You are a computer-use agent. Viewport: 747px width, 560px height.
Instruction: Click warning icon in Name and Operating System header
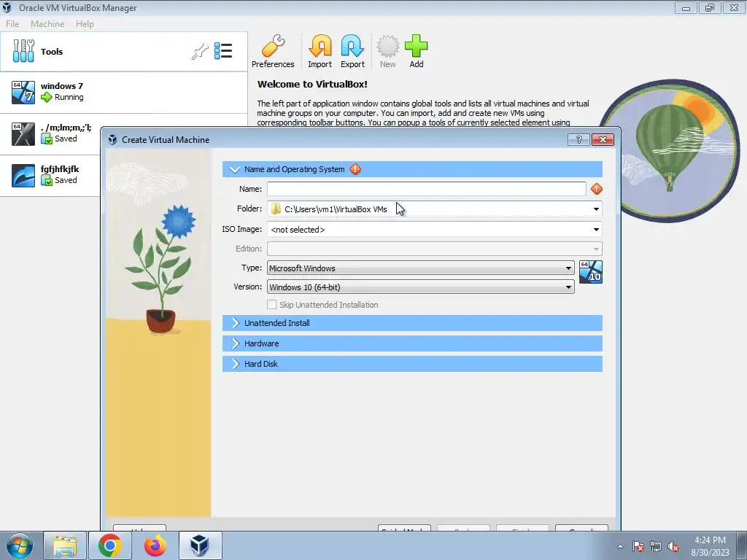tap(355, 169)
